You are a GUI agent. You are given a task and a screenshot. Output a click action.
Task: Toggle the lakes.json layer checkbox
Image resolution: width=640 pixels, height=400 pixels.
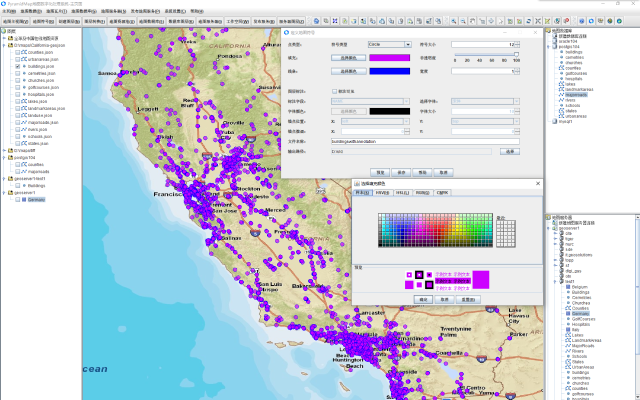tap(18, 101)
